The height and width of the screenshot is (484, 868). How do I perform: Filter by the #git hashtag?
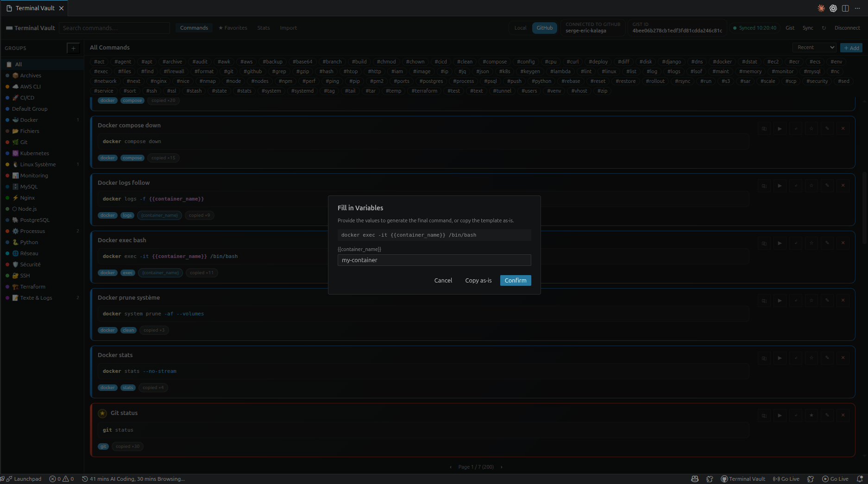coord(228,71)
